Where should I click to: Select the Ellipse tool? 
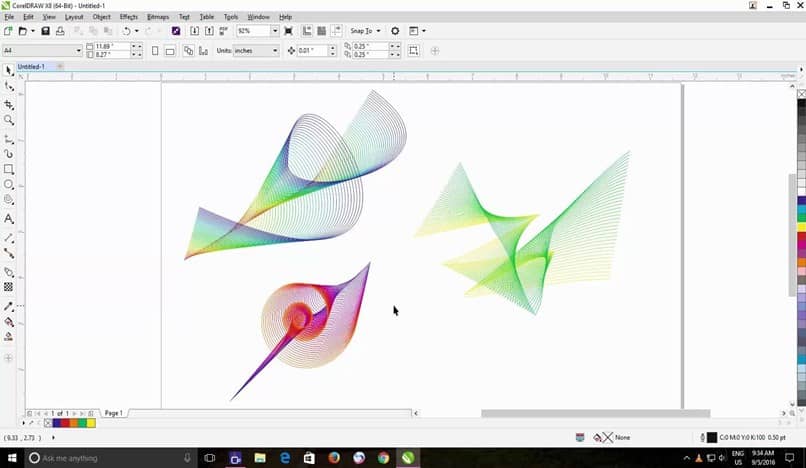coord(9,185)
